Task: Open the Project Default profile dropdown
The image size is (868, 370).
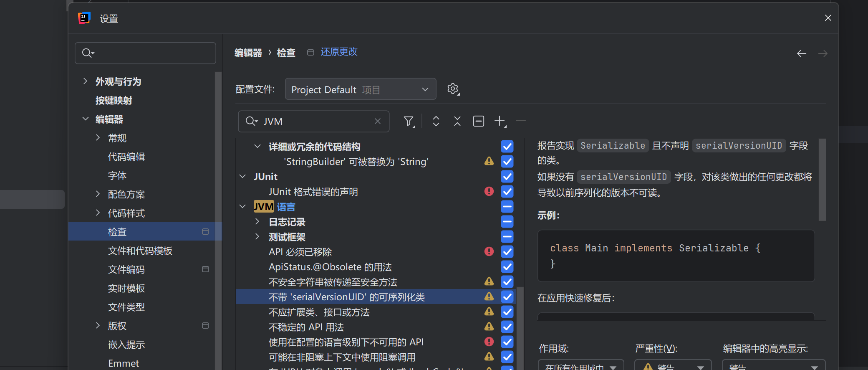Action: tap(360, 89)
